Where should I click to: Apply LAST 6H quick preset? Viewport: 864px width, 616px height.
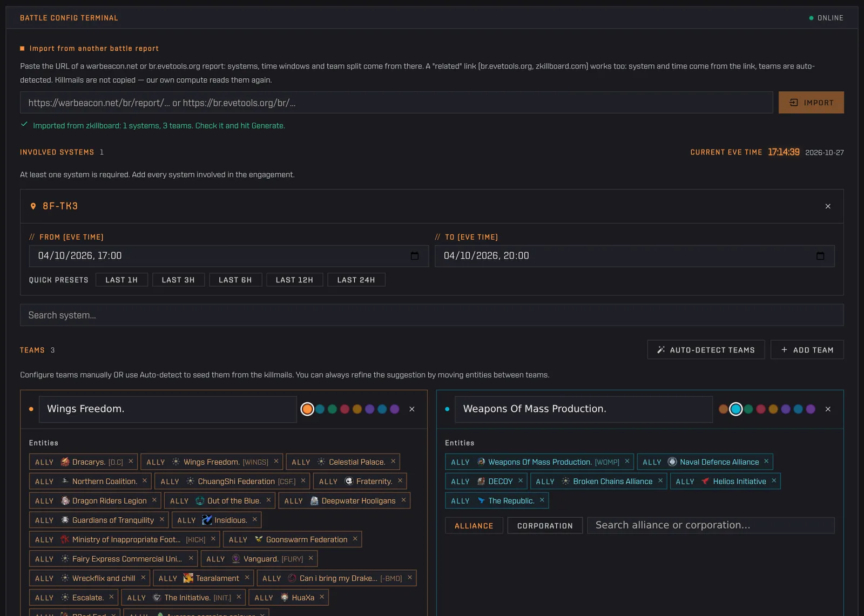[235, 280]
